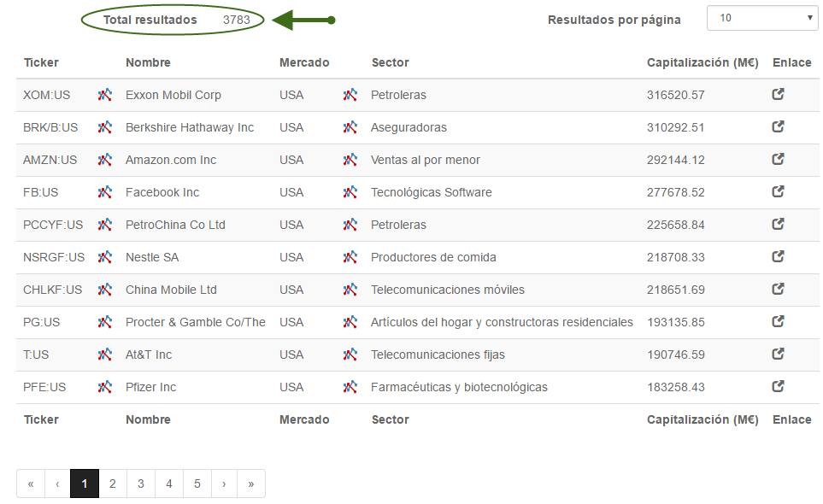
Task: Click the chart icon next to AMZN:US ticker
Action: (105, 160)
